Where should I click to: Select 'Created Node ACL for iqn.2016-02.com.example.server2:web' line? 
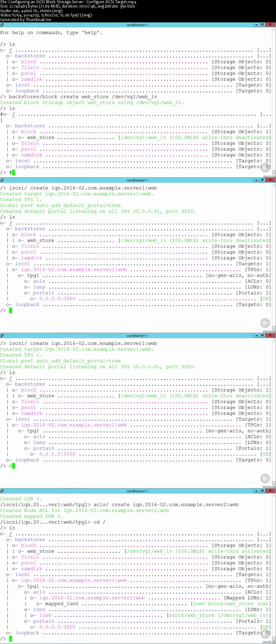pyautogui.click(x=85, y=510)
